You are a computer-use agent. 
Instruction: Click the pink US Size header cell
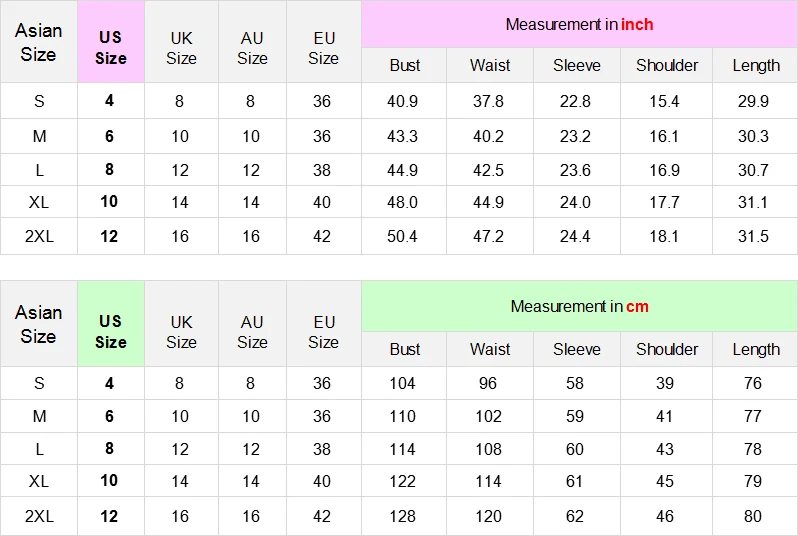pos(111,42)
